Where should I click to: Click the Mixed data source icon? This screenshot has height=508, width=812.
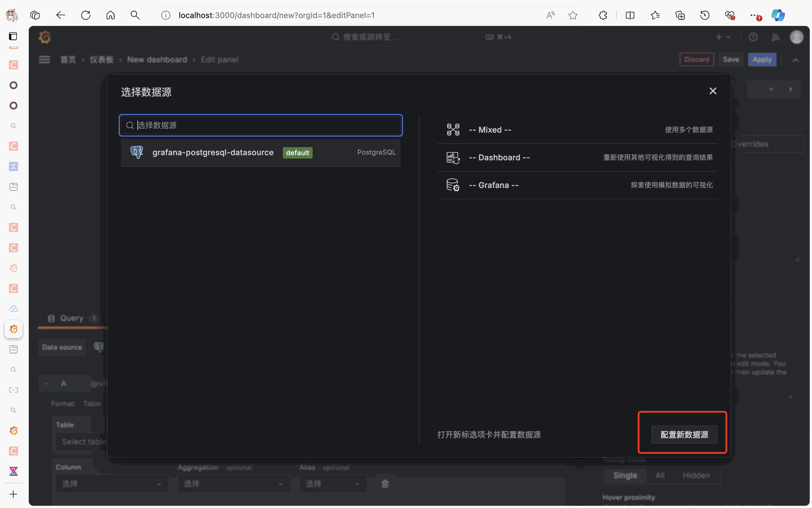tap(453, 130)
